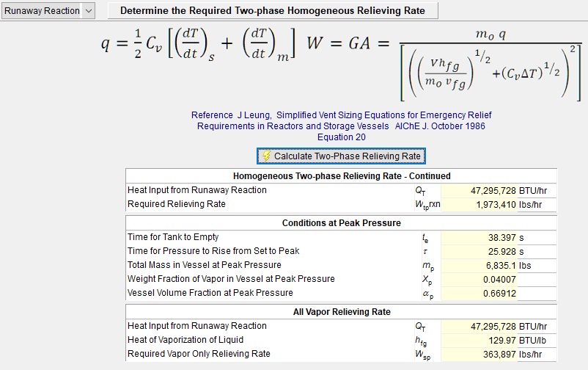Select pressure rise time value 25.928

click(479, 252)
